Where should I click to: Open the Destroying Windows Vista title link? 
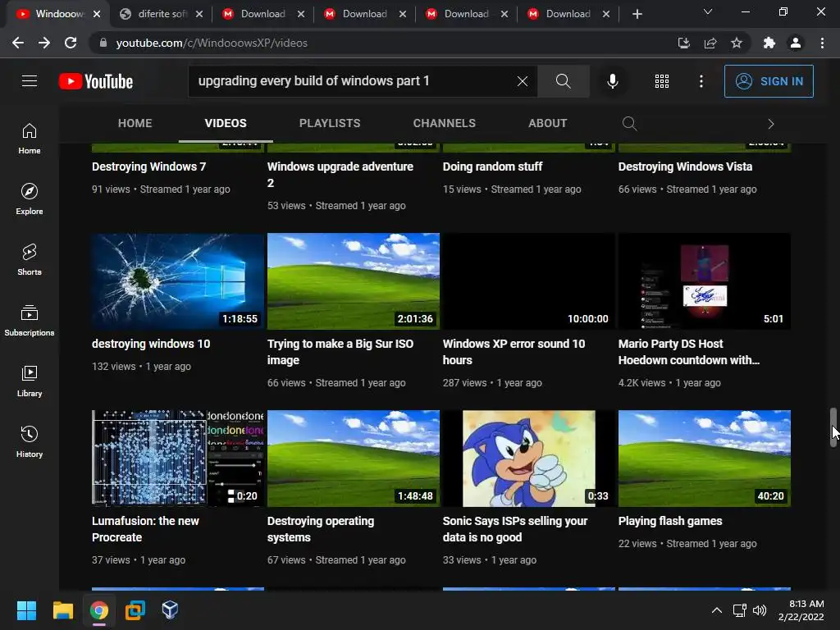click(685, 167)
